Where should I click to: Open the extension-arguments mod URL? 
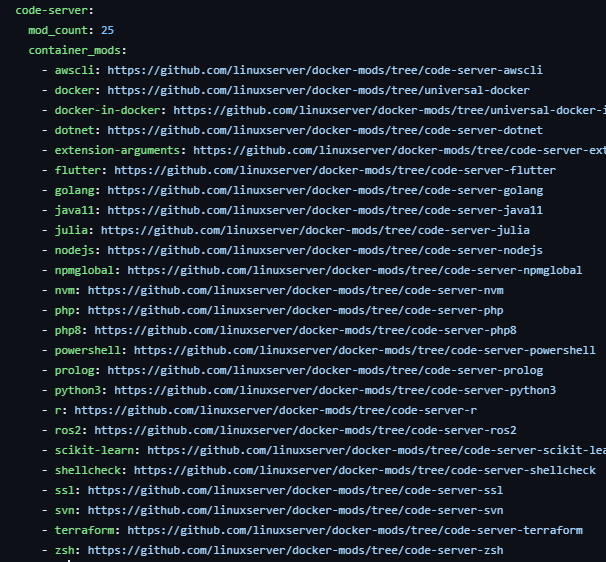400,150
